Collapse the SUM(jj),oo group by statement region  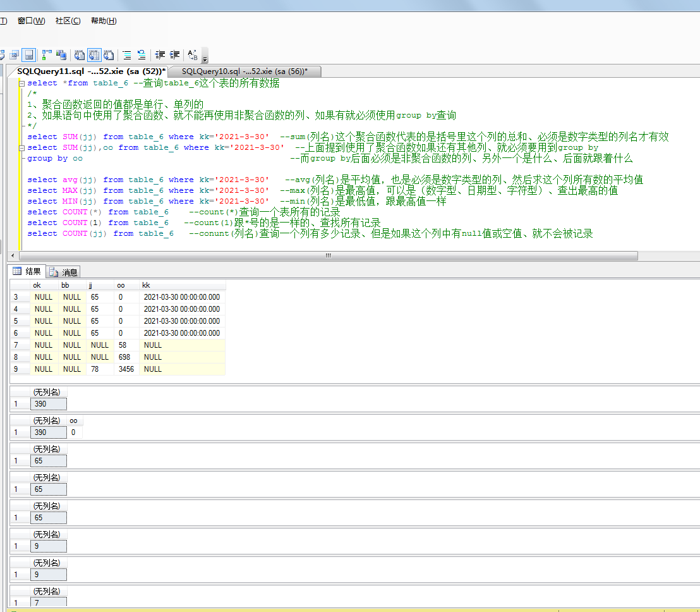click(x=21, y=148)
